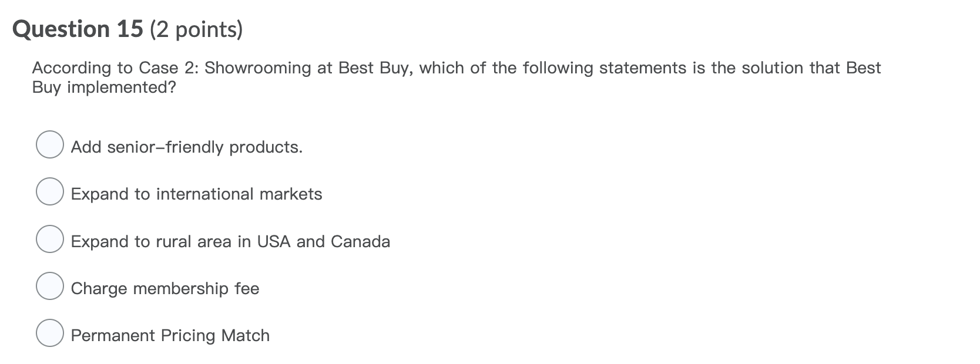Click the 'Expand to rural area' label text
The image size is (980, 364).
230,241
